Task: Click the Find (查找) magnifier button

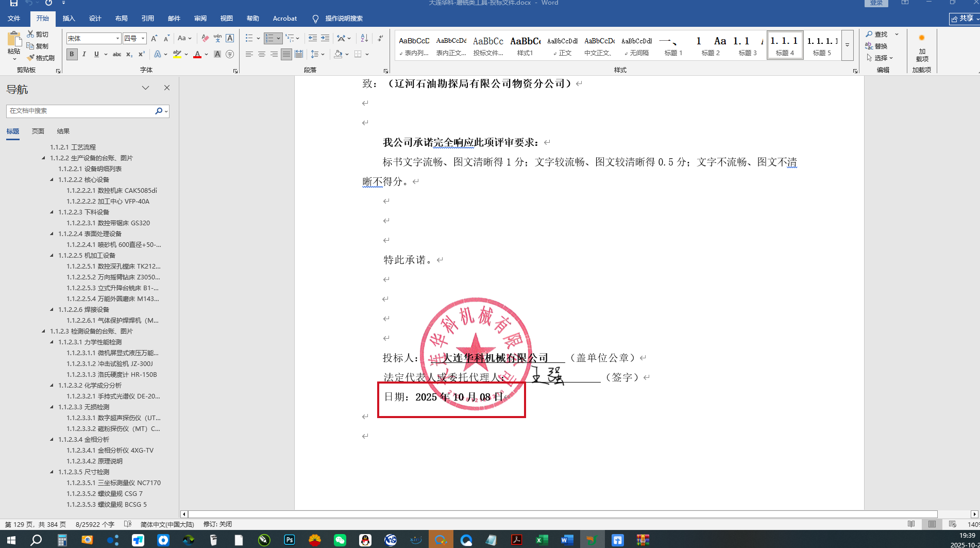Action: pyautogui.click(x=877, y=34)
